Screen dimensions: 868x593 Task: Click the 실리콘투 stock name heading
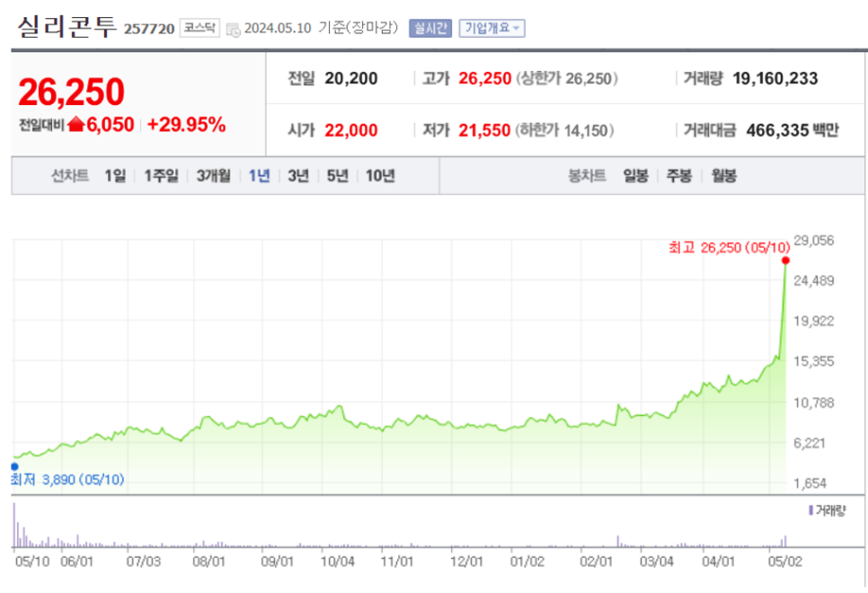point(67,27)
